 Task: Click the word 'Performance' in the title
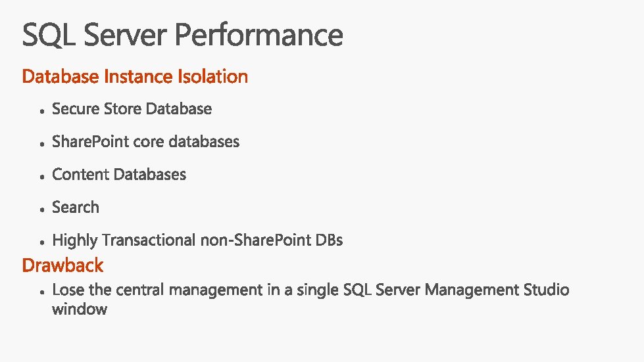point(259,35)
